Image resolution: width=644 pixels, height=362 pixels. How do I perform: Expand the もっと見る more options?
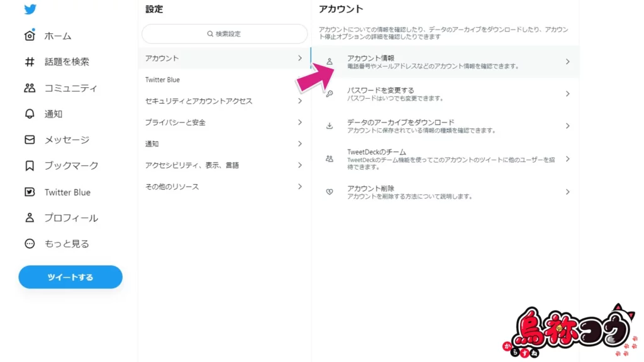30,244
